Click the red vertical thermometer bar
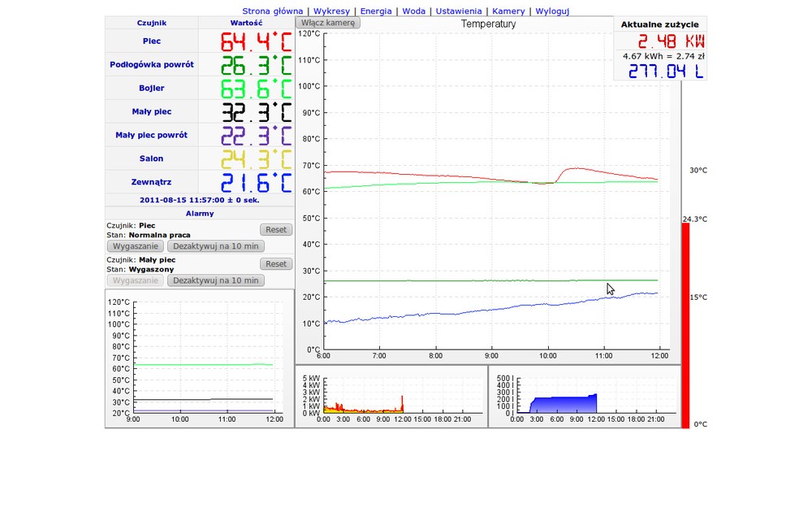This screenshot has height=508, width=812. (685, 326)
